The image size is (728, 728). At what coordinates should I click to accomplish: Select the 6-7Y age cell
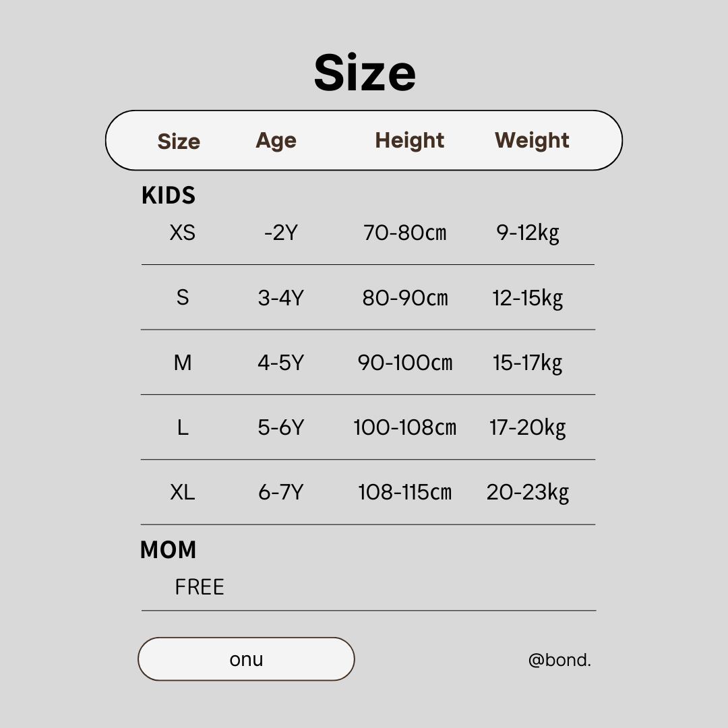[280, 492]
